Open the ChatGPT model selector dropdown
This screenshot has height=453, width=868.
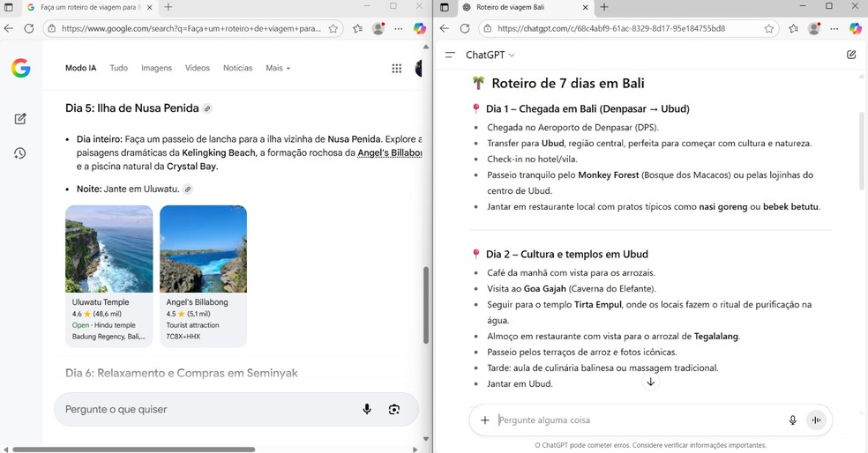(490, 55)
